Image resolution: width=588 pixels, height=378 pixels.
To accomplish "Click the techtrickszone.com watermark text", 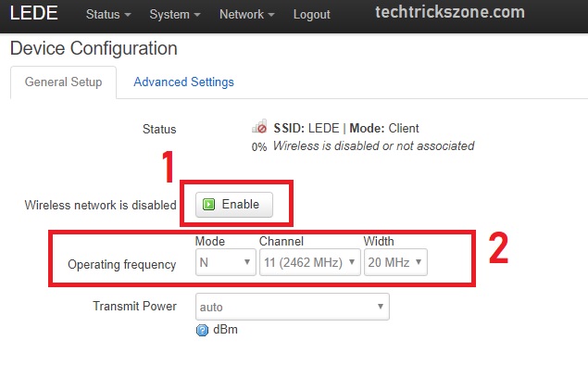I will point(450,13).
